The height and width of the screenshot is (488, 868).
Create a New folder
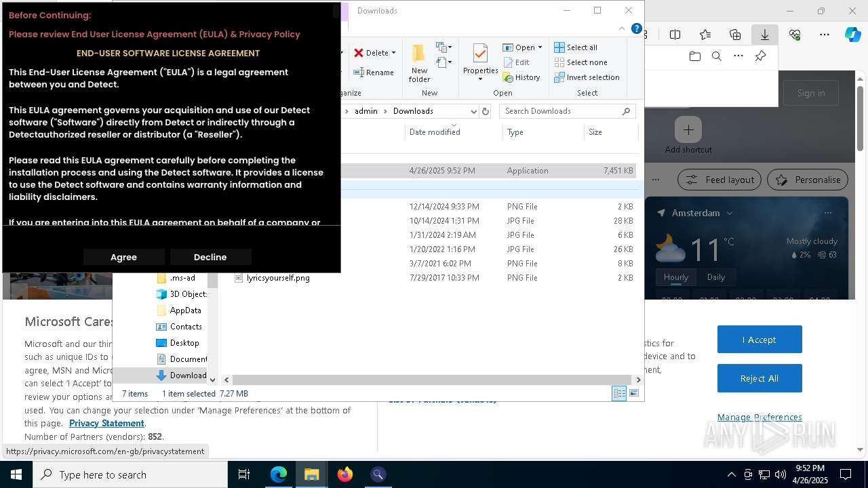419,63
